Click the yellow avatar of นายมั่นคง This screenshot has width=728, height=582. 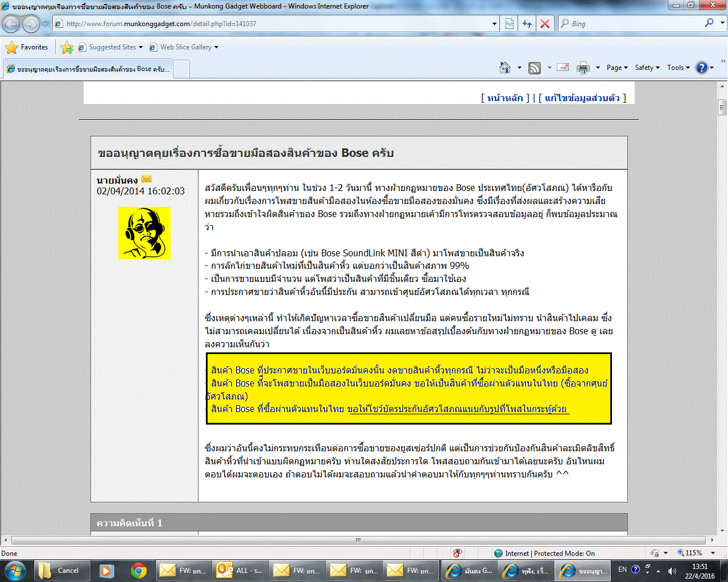point(144,232)
